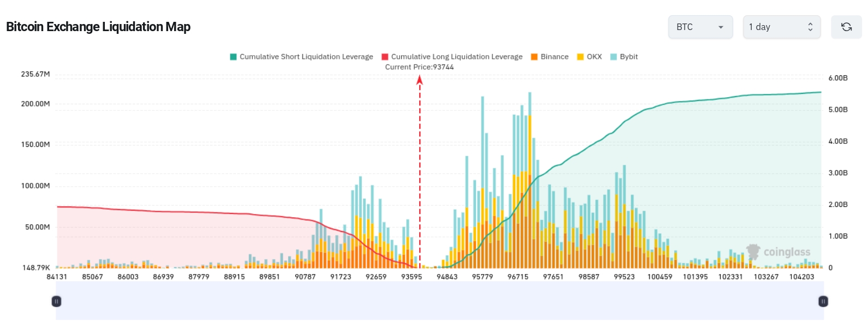Image resolution: width=868 pixels, height=333 pixels.
Task: Click the refresh chart icon button
Action: point(846,27)
